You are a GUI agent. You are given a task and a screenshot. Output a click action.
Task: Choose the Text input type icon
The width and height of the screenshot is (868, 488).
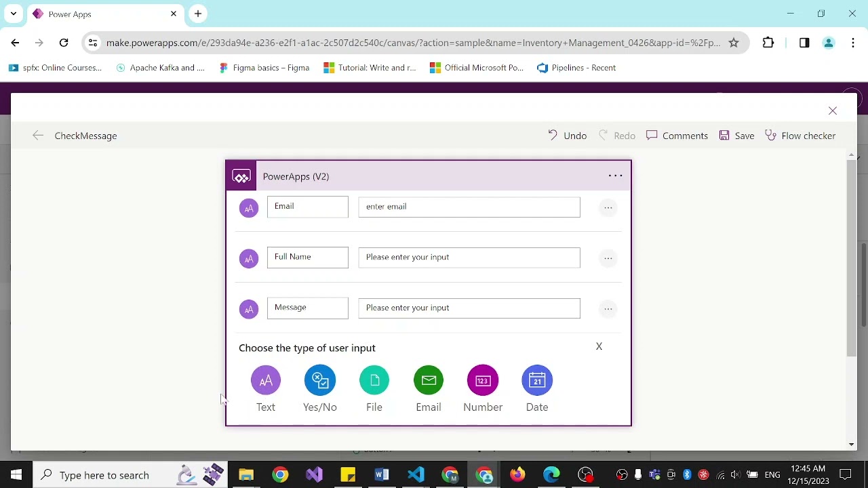tap(266, 380)
